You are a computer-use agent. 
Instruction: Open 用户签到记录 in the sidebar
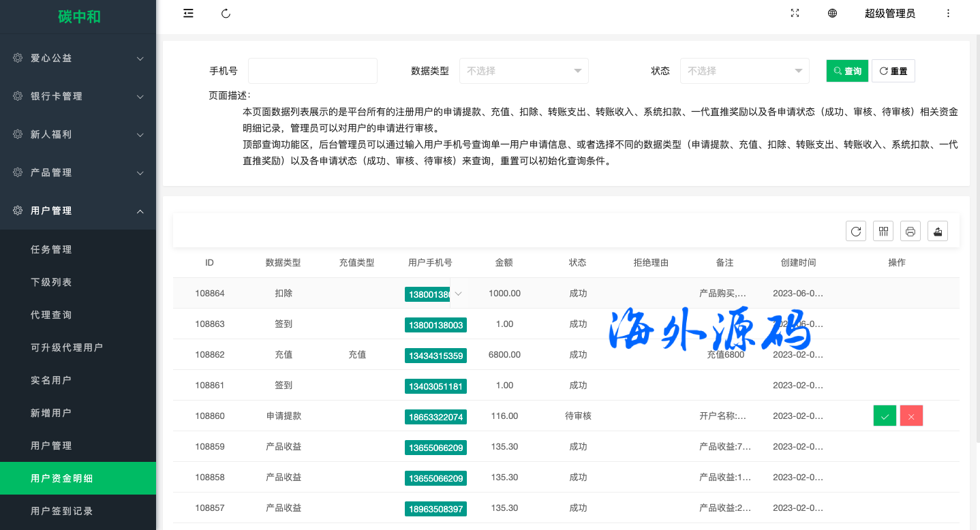pyautogui.click(x=62, y=511)
